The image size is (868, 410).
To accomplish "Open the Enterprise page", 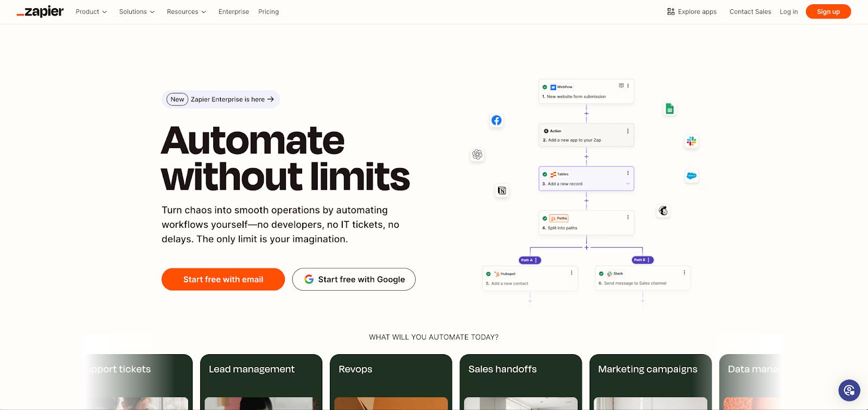I will click(x=234, y=11).
